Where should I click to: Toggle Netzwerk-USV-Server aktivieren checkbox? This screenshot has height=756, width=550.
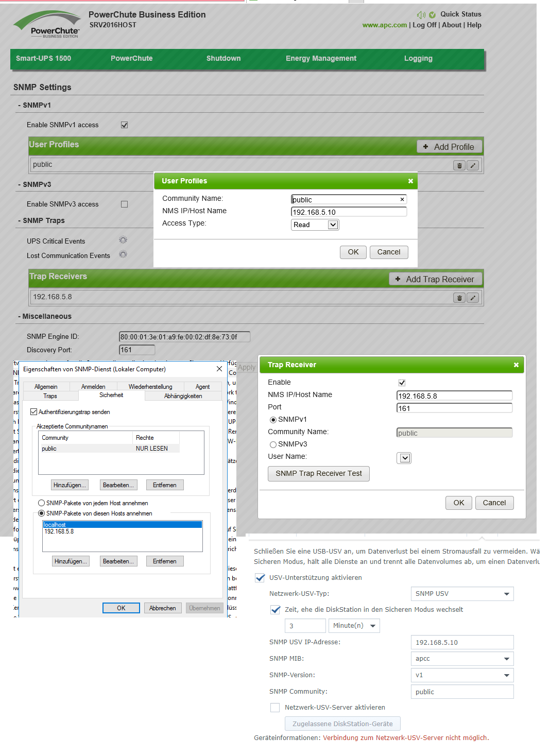[x=275, y=708]
